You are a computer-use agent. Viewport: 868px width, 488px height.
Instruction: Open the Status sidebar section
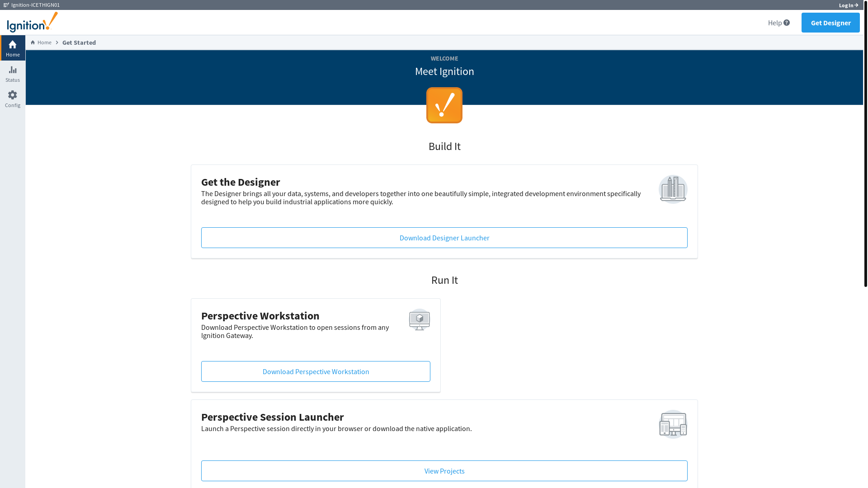coord(13,74)
